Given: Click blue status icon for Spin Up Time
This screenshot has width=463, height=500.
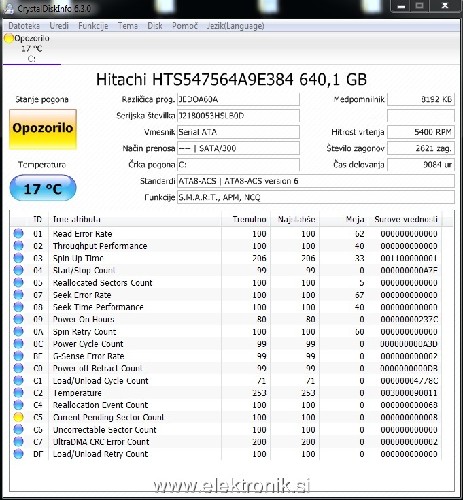Looking at the screenshot, I should 18,258.
